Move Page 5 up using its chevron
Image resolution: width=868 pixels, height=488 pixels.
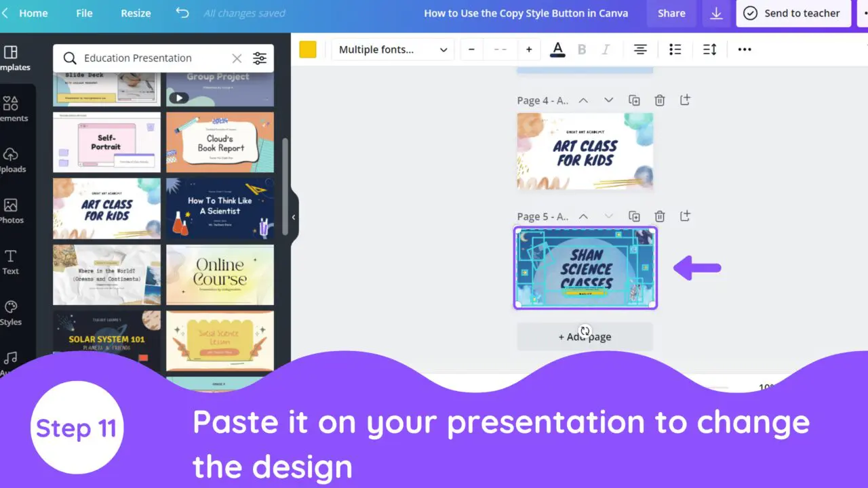(583, 216)
